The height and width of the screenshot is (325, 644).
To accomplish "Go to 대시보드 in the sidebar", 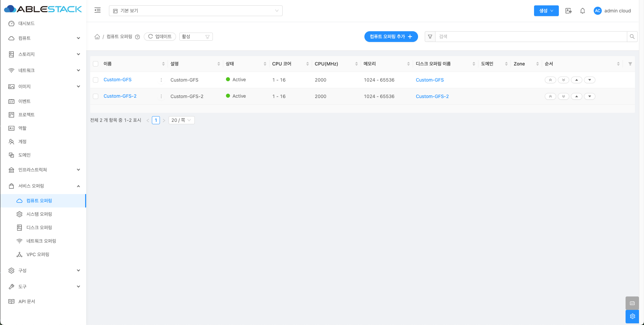I will tap(26, 24).
